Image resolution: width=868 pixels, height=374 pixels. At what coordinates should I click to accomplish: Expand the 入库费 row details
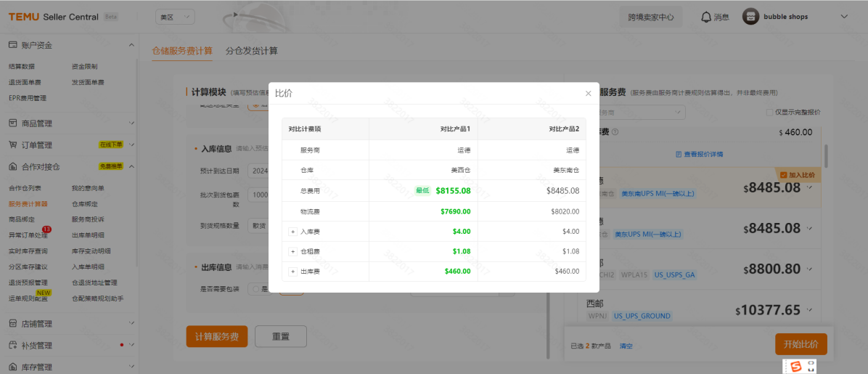tap(293, 232)
